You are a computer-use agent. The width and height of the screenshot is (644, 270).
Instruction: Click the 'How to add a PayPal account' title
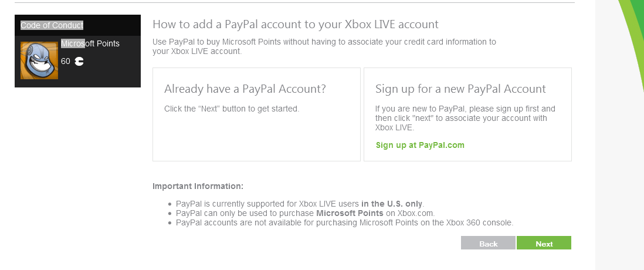tap(295, 25)
